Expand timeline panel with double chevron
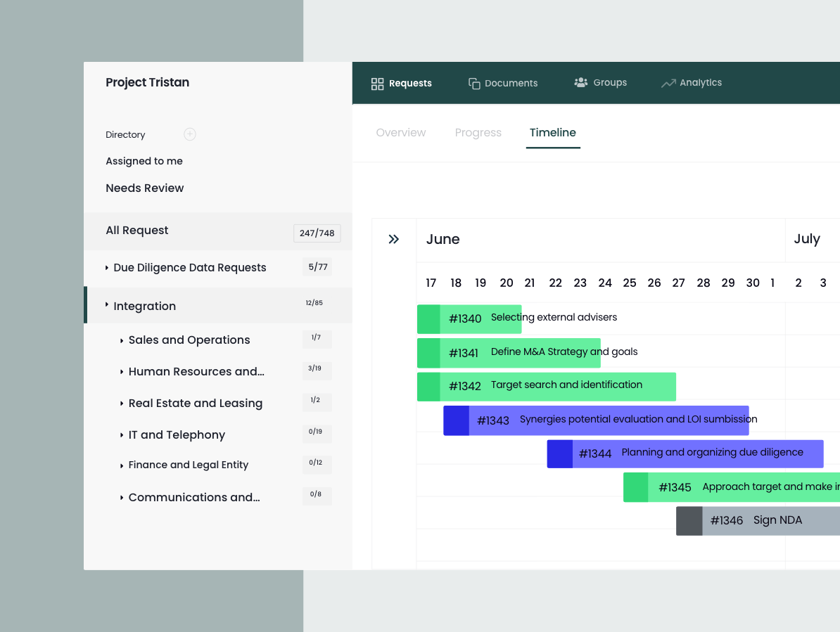The image size is (840, 632). (394, 240)
